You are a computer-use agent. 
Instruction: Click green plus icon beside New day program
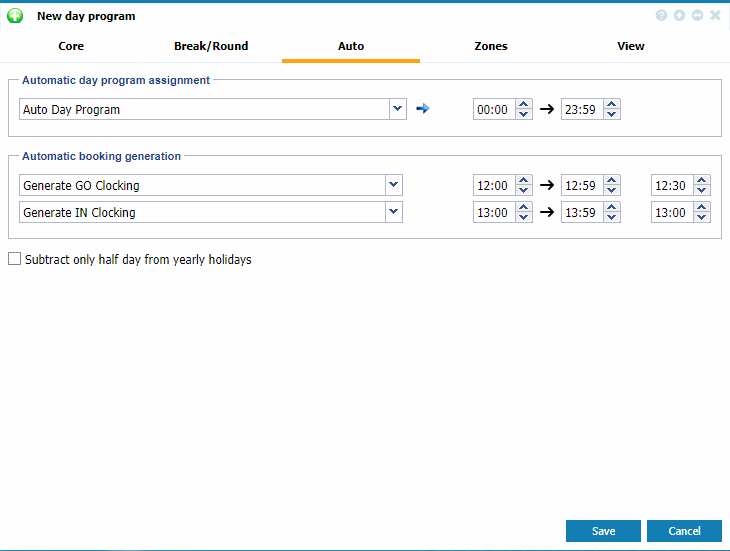(15, 16)
